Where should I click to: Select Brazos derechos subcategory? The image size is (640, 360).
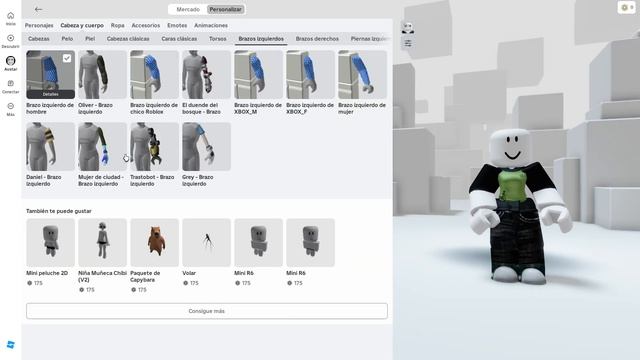[x=317, y=39]
